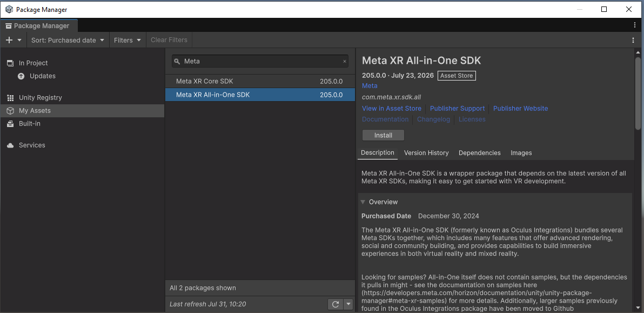This screenshot has width=644, height=313.
Task: Open the Licenses link
Action: (472, 119)
